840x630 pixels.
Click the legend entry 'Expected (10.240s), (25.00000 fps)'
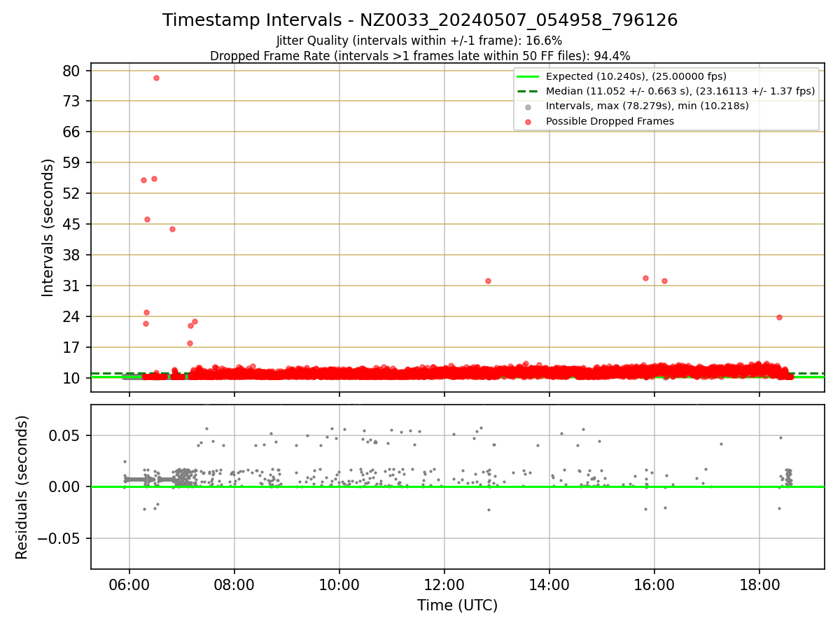tap(636, 76)
